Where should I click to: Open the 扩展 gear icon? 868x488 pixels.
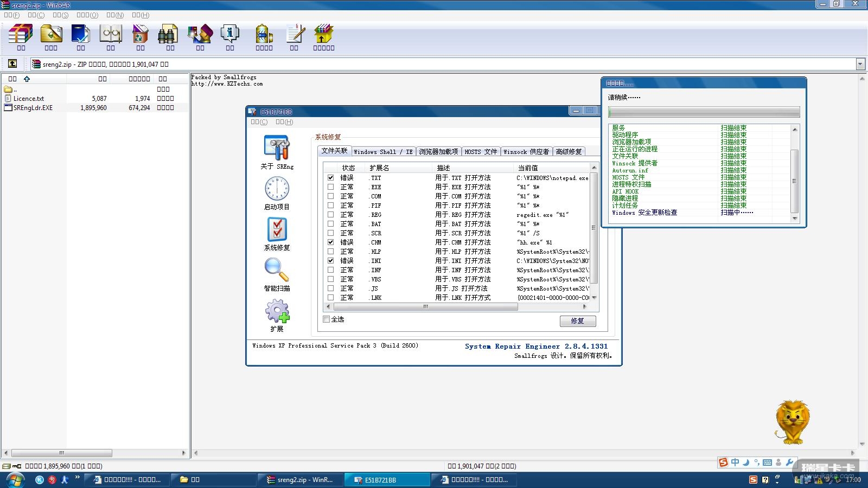(277, 311)
